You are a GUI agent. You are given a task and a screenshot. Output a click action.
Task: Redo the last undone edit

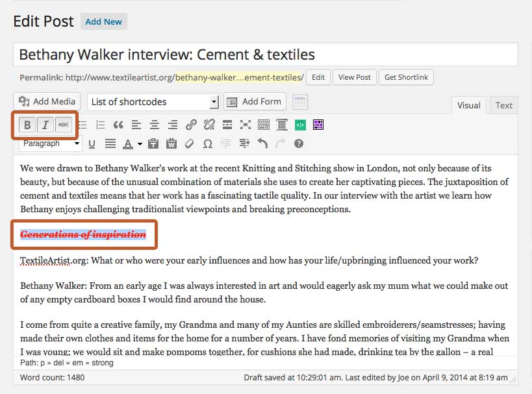tap(280, 143)
